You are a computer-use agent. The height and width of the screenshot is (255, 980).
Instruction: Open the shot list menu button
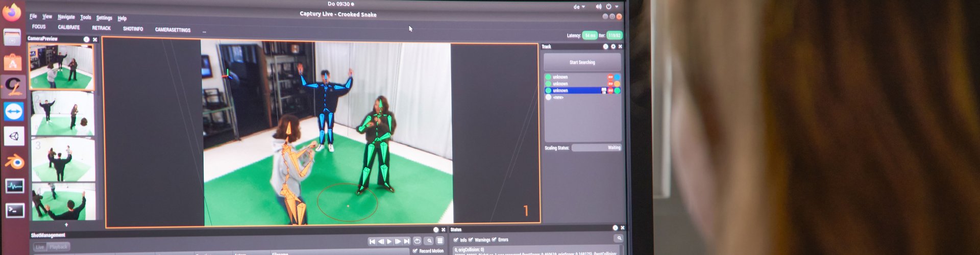point(440,241)
